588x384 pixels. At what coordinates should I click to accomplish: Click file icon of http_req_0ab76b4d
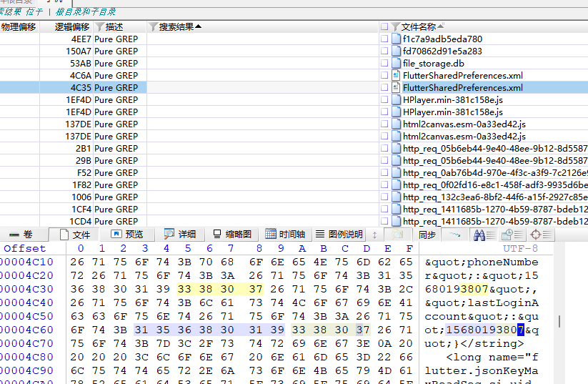point(396,172)
